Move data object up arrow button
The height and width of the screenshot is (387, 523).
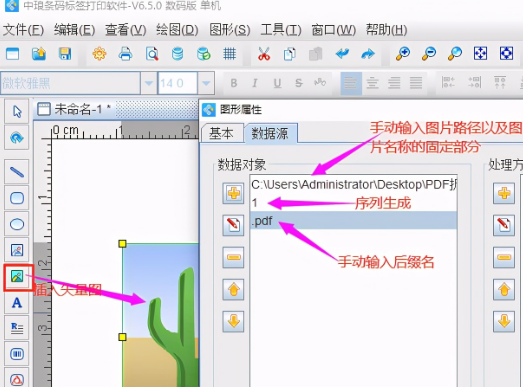pyautogui.click(x=233, y=289)
